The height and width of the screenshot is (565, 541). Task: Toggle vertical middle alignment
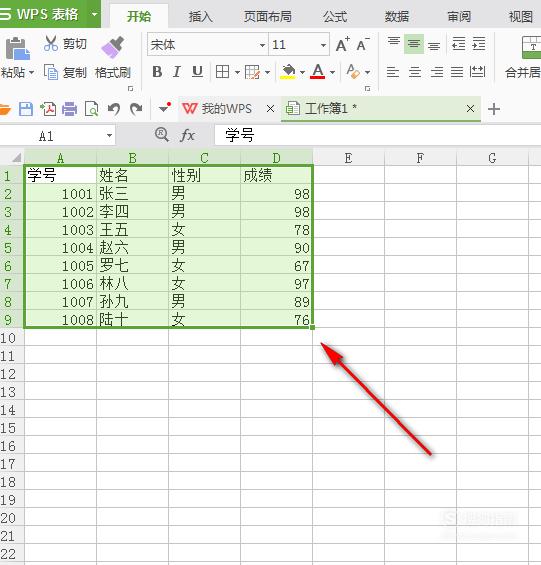(x=414, y=44)
